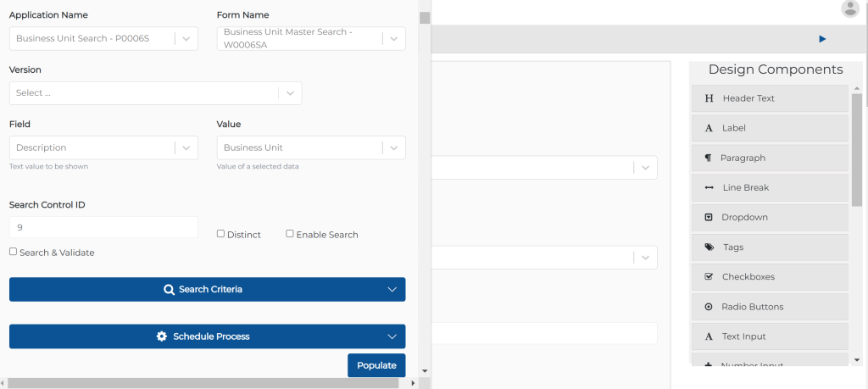Choose the Line Break component

tap(770, 187)
